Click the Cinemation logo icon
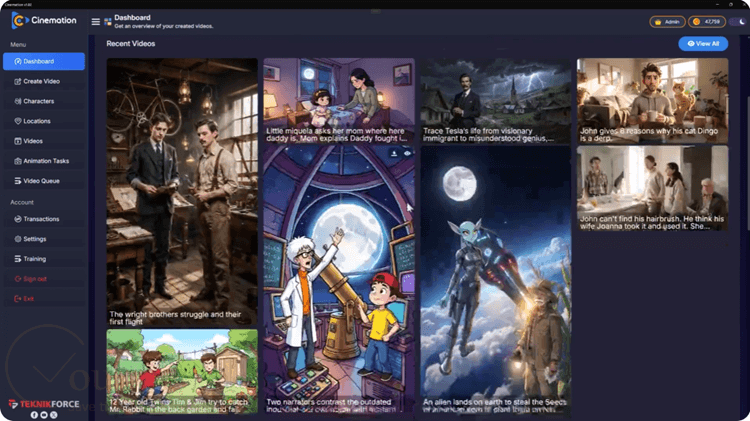This screenshot has width=750, height=421. click(18, 21)
